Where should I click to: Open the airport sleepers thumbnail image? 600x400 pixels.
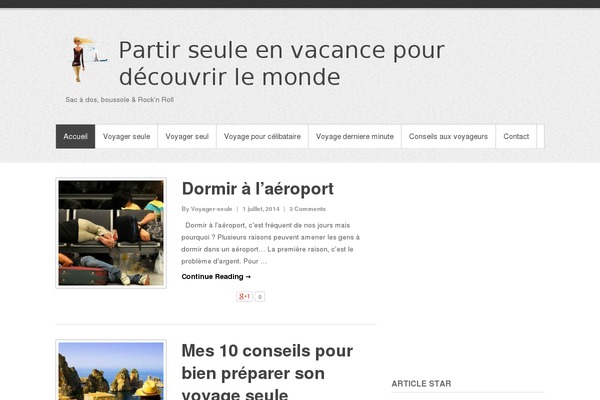tap(111, 233)
